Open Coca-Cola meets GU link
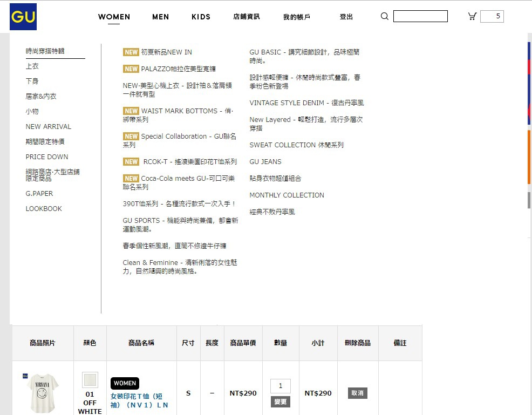This screenshot has height=415, width=532. [x=179, y=182]
